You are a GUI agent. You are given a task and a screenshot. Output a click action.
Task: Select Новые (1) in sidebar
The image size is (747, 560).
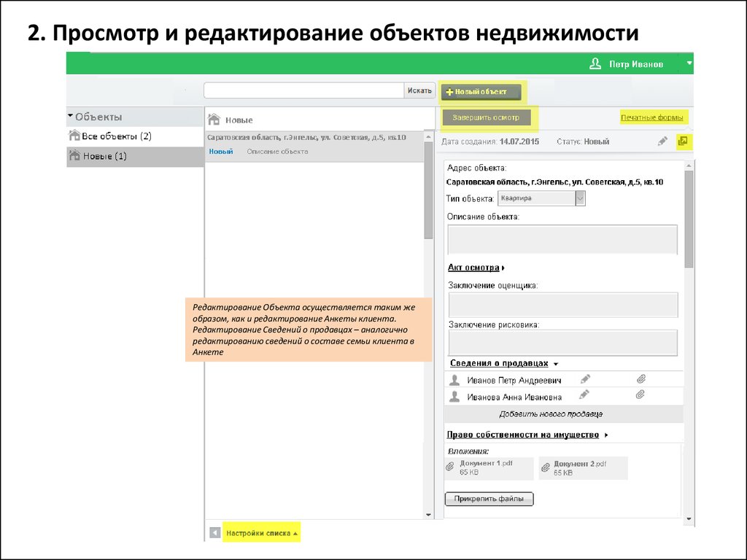104,156
